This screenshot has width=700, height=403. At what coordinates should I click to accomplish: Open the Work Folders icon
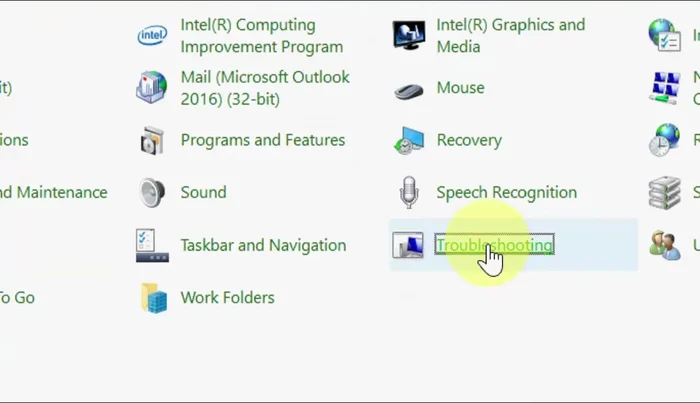(x=152, y=298)
